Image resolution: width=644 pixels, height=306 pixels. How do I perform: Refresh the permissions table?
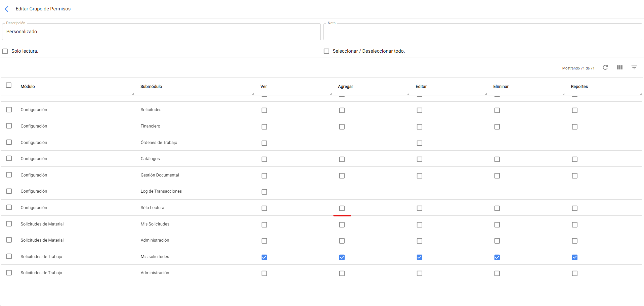click(x=605, y=67)
